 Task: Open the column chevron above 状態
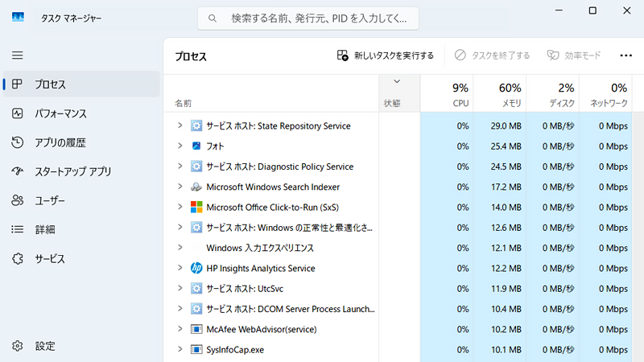396,81
